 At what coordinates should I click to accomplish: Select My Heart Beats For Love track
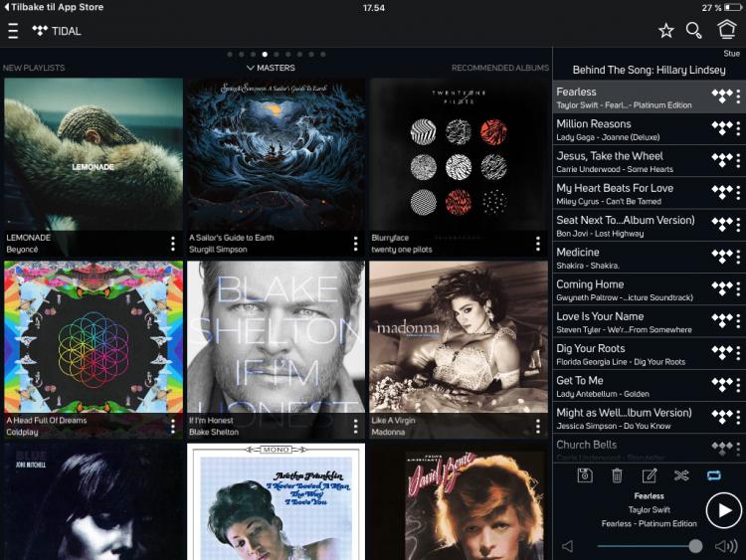click(649, 194)
